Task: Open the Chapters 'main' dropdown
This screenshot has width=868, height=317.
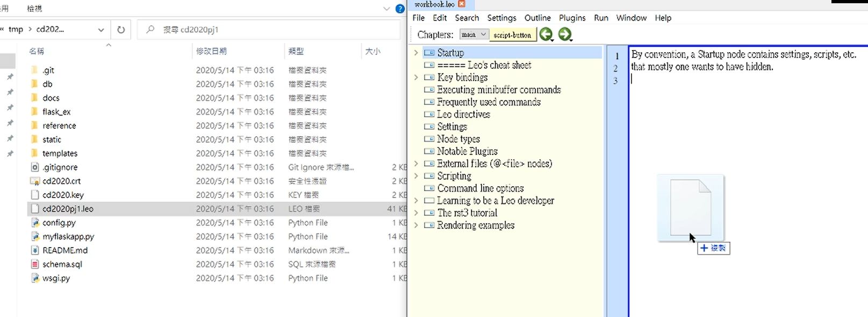Action: coord(474,34)
